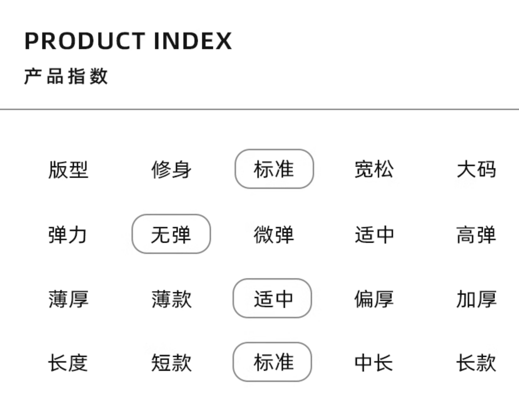
Task: Pick the 高弹 elasticity option
Action: coord(476,234)
